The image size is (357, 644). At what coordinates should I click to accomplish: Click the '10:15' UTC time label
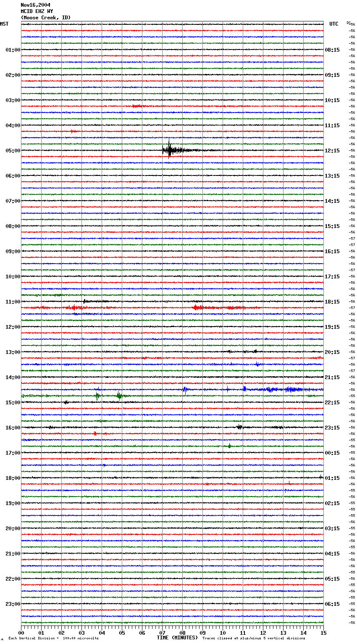click(332, 100)
